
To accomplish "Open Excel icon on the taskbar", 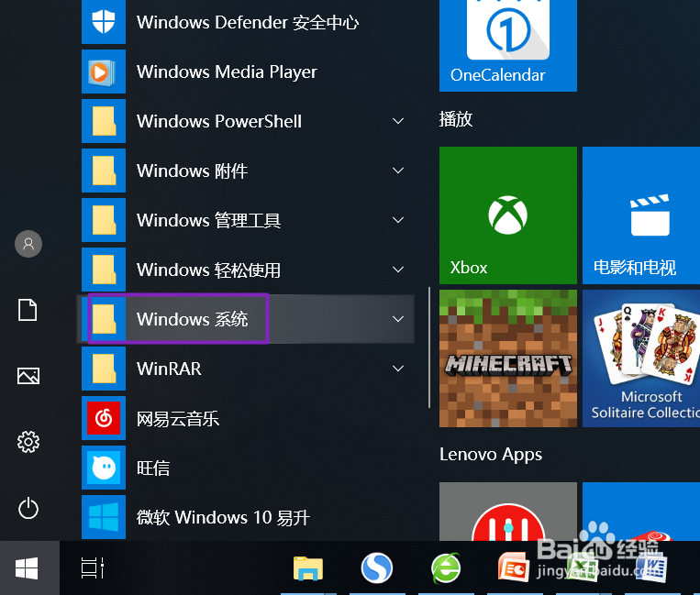I will [583, 569].
